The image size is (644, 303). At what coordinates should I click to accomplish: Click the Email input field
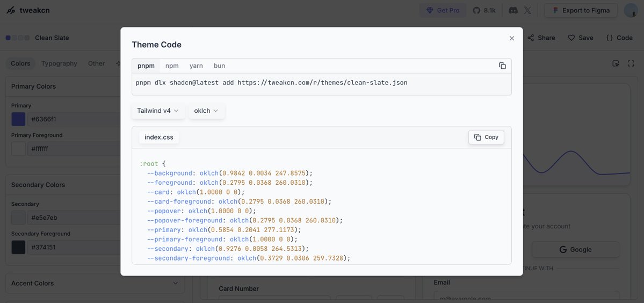(x=526, y=297)
